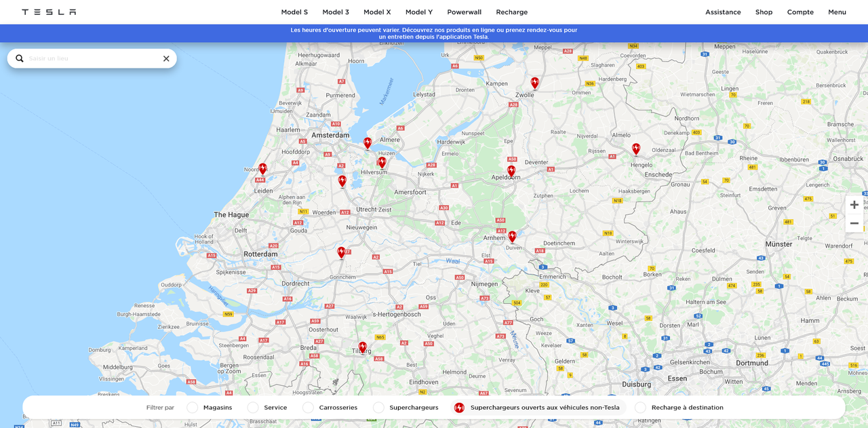Select the Supercharger pin at Apeldoorn
868x428 pixels.
511,171
